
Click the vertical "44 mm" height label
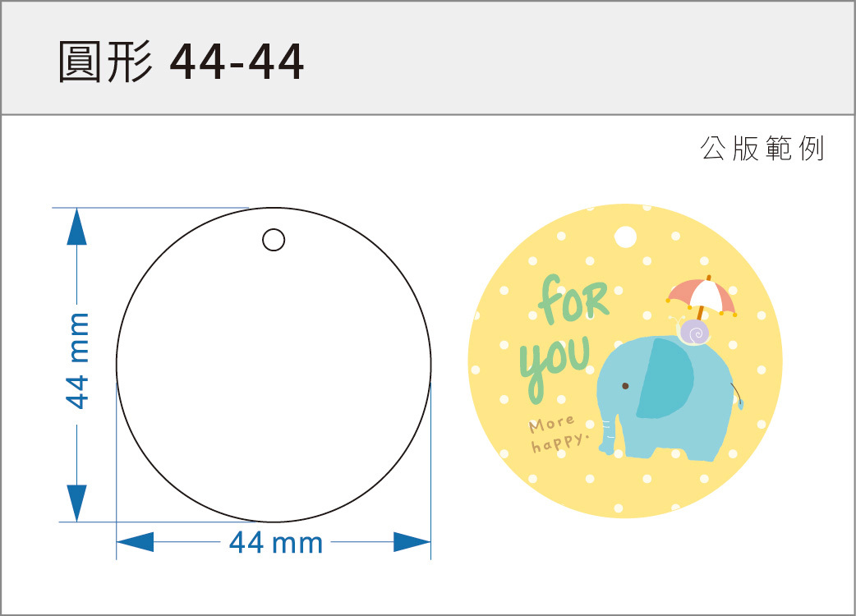pyautogui.click(x=77, y=360)
